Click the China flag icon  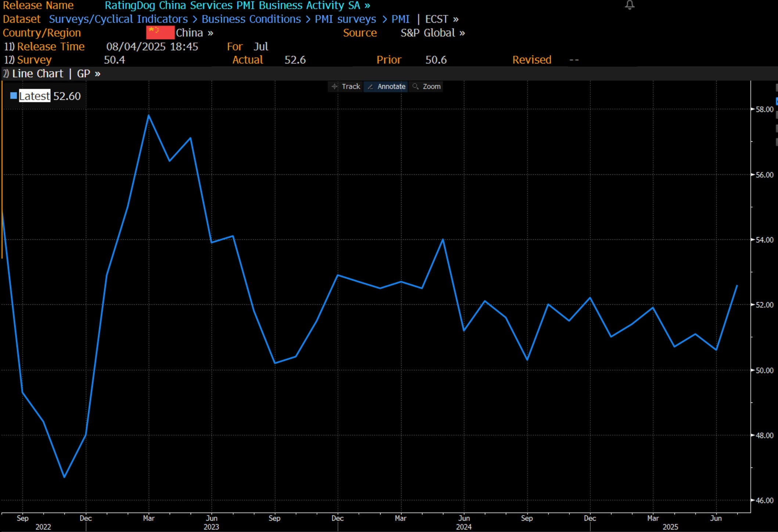tap(160, 33)
